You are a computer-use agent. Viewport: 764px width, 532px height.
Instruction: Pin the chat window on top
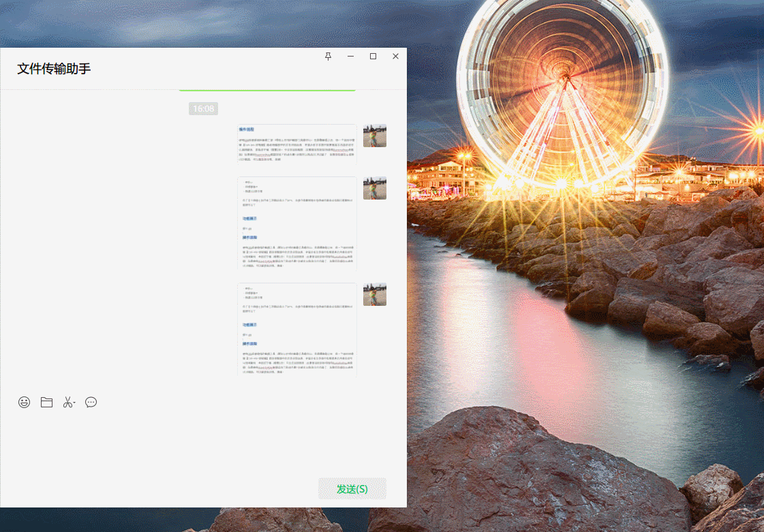click(328, 57)
